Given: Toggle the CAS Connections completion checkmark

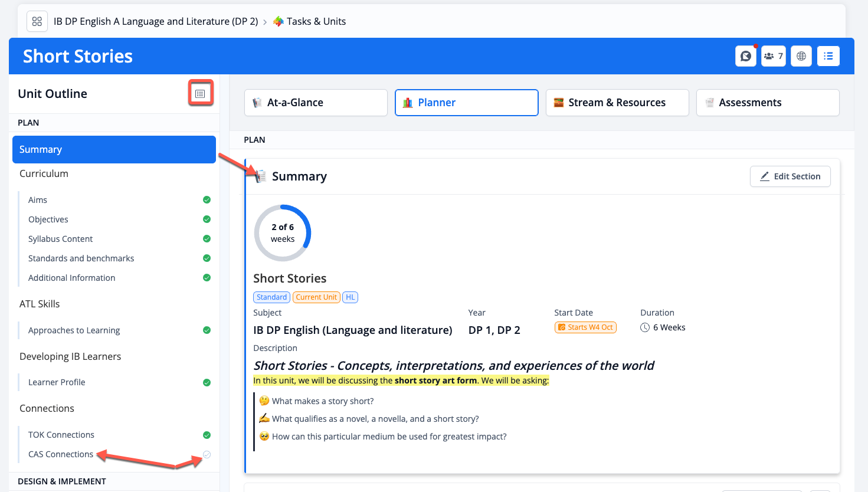Looking at the screenshot, I should (207, 454).
